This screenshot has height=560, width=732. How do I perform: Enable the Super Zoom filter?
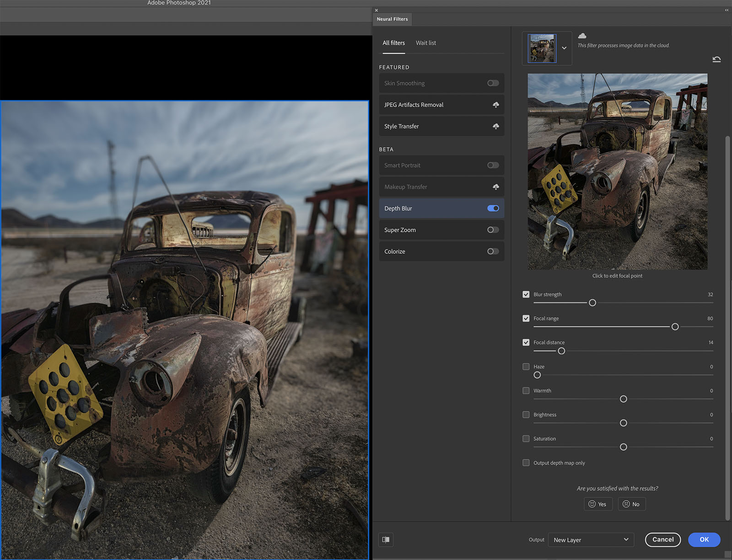tap(493, 230)
